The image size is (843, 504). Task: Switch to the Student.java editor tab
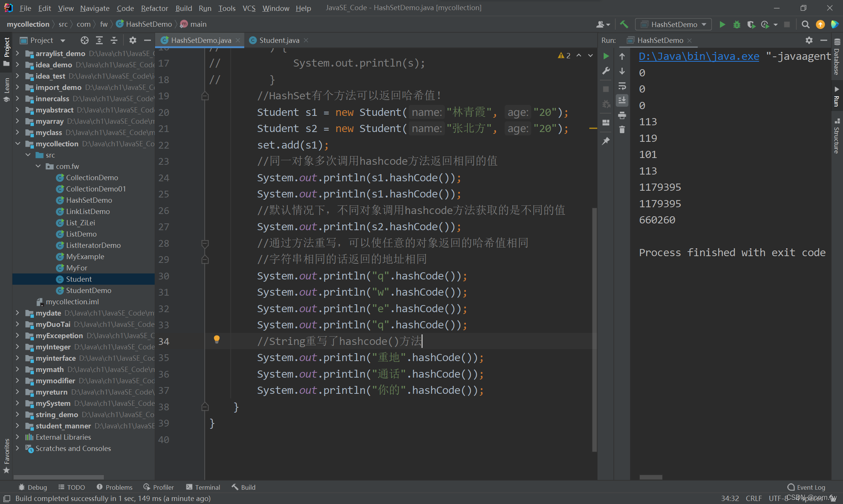tap(279, 40)
